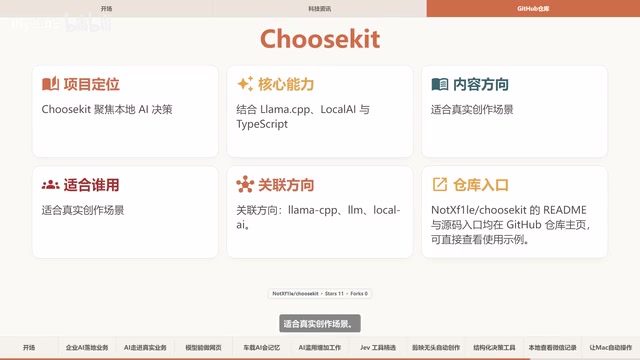Click the 适合谁用 card heading
The image size is (640, 360).
click(x=91, y=185)
